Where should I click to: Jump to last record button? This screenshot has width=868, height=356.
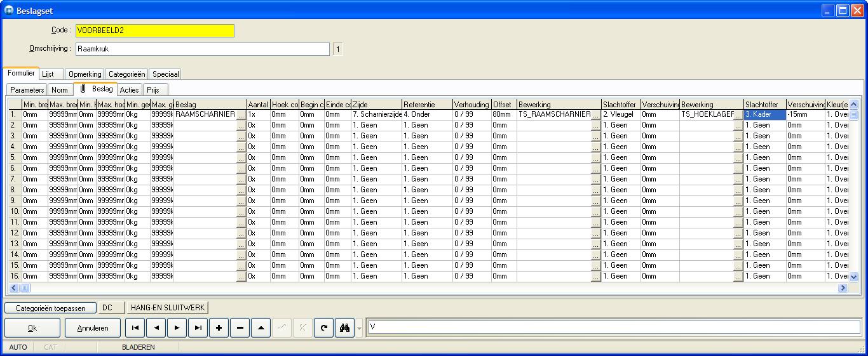tap(198, 328)
